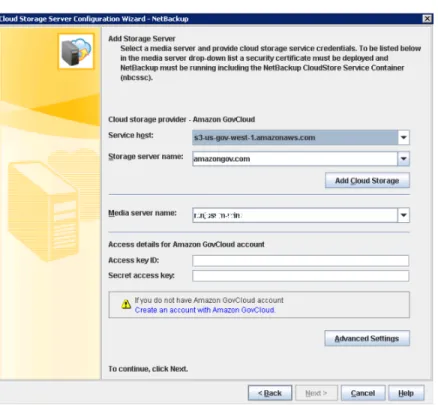The image size is (438, 405).
Task: Click the cloud storage server icon
Action: (76, 51)
